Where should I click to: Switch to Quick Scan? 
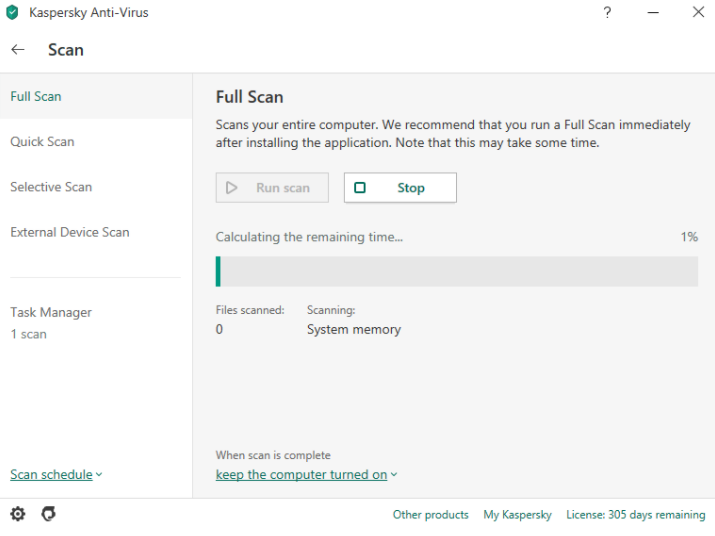pyautogui.click(x=42, y=142)
